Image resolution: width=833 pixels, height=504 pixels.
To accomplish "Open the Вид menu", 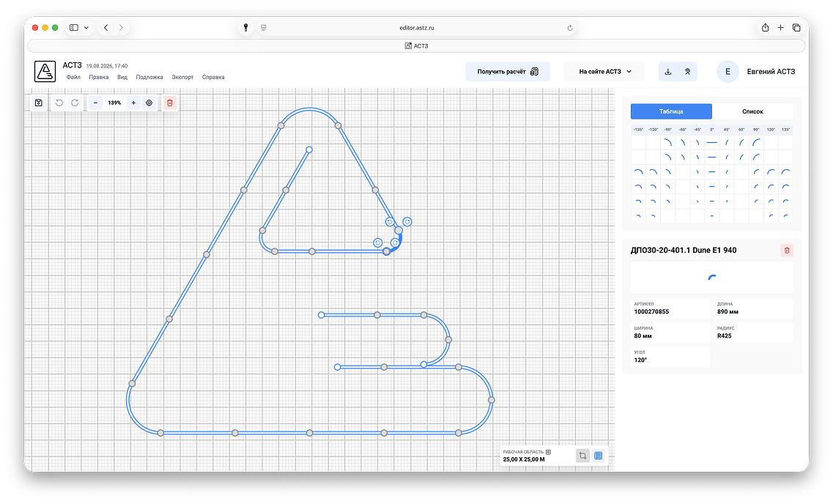I will (x=122, y=77).
